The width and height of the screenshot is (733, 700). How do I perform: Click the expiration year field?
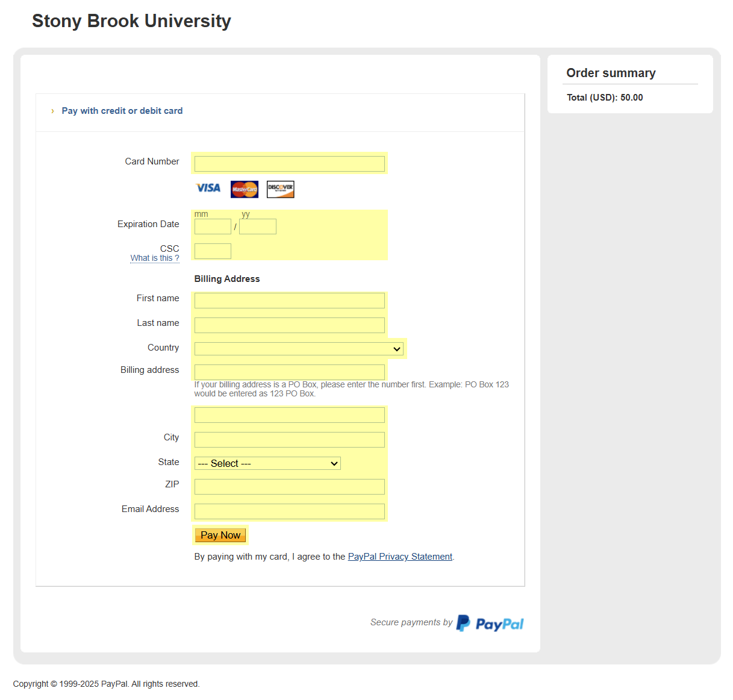pyautogui.click(x=258, y=227)
